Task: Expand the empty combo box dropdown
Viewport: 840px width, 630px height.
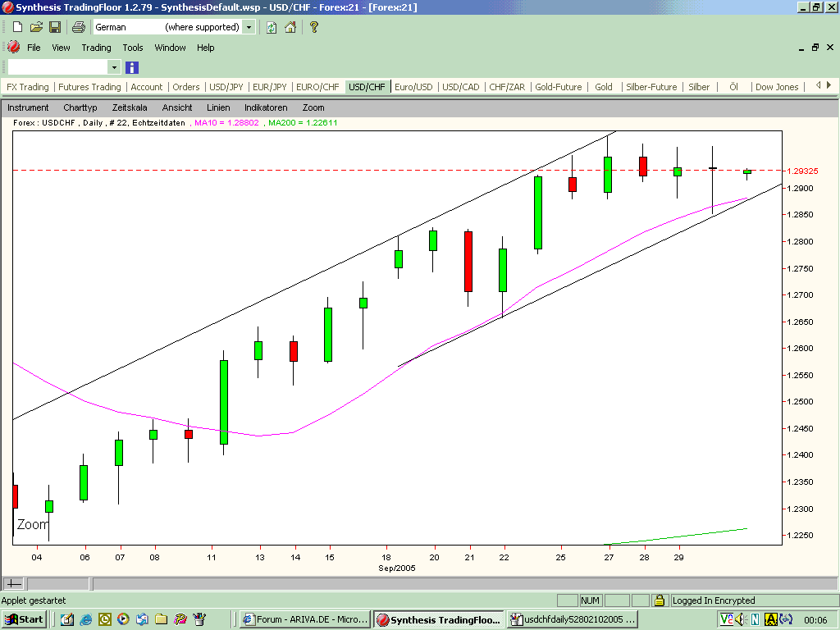Action: tap(114, 67)
